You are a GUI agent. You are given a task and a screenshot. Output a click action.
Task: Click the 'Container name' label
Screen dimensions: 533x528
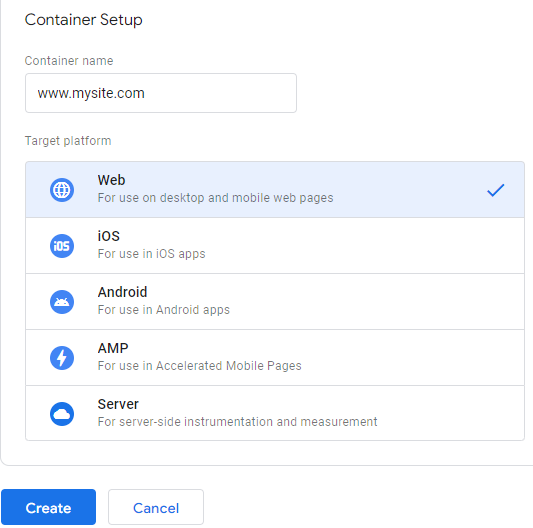pos(69,61)
